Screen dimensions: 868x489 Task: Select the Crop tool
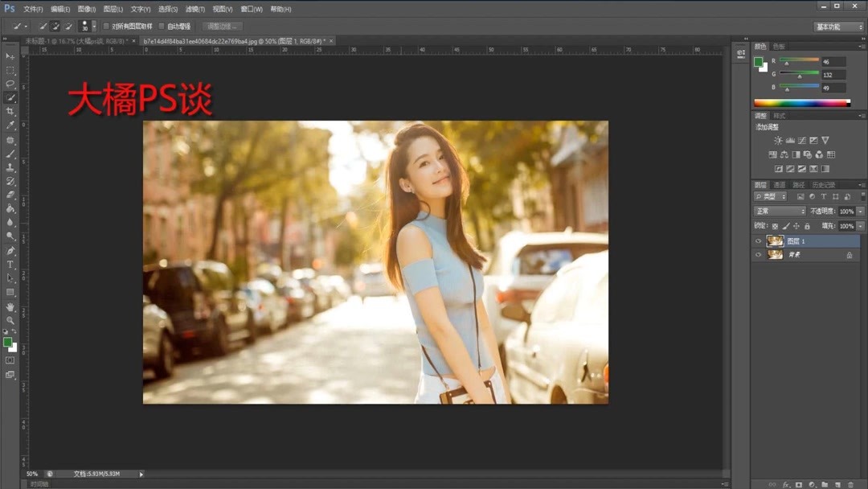pos(10,111)
